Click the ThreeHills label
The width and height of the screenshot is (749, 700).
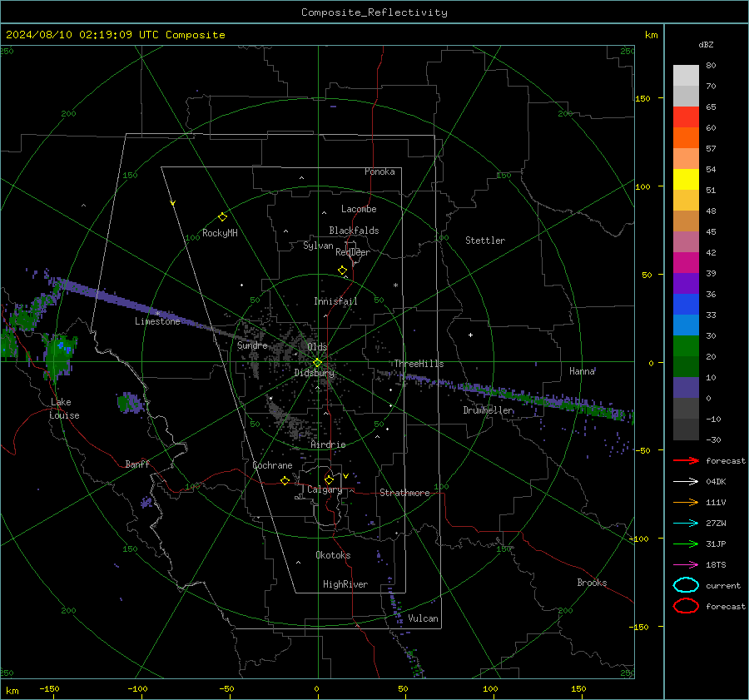[x=419, y=364]
